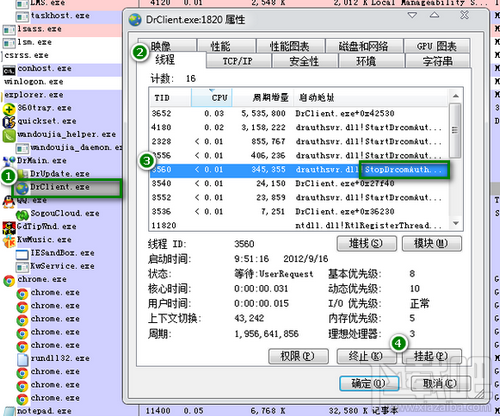Switch to the 环境 tab
The width and height of the screenshot is (500, 417).
tap(371, 61)
